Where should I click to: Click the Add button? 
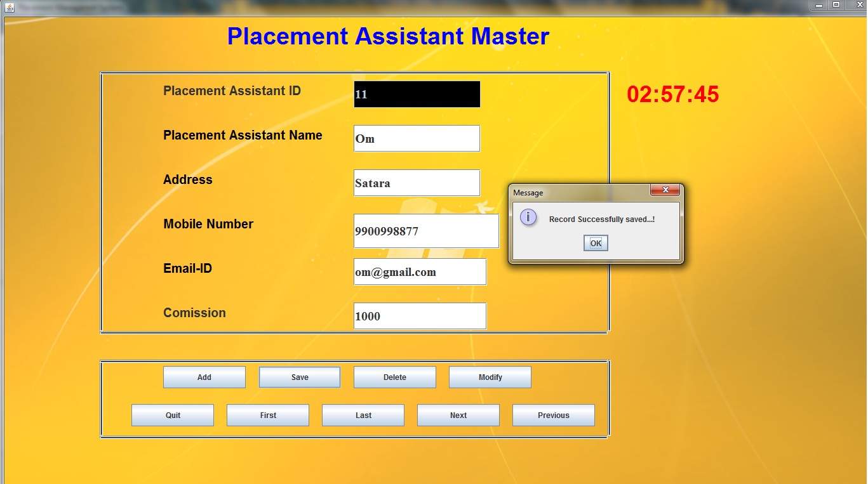click(204, 377)
